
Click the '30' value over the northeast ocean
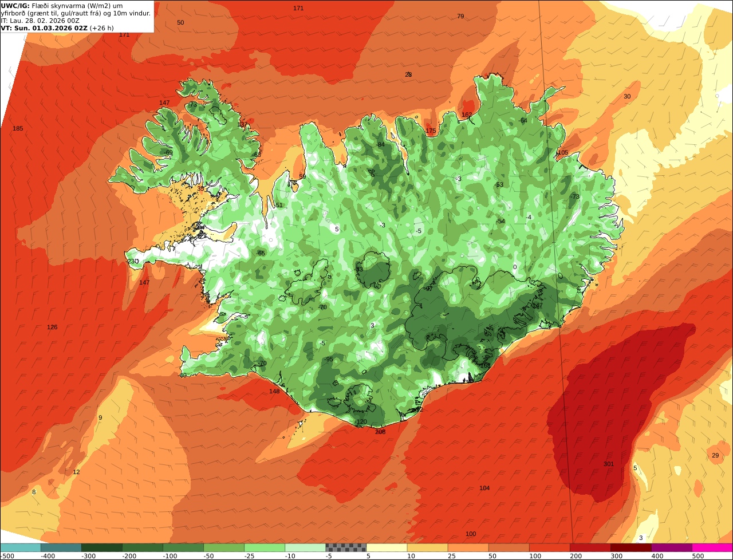tap(627, 96)
